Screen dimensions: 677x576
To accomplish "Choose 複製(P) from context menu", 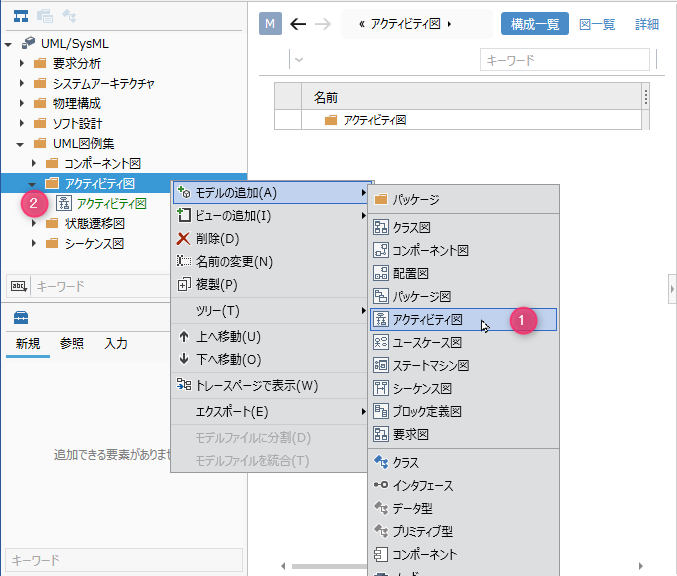I will point(272,284).
